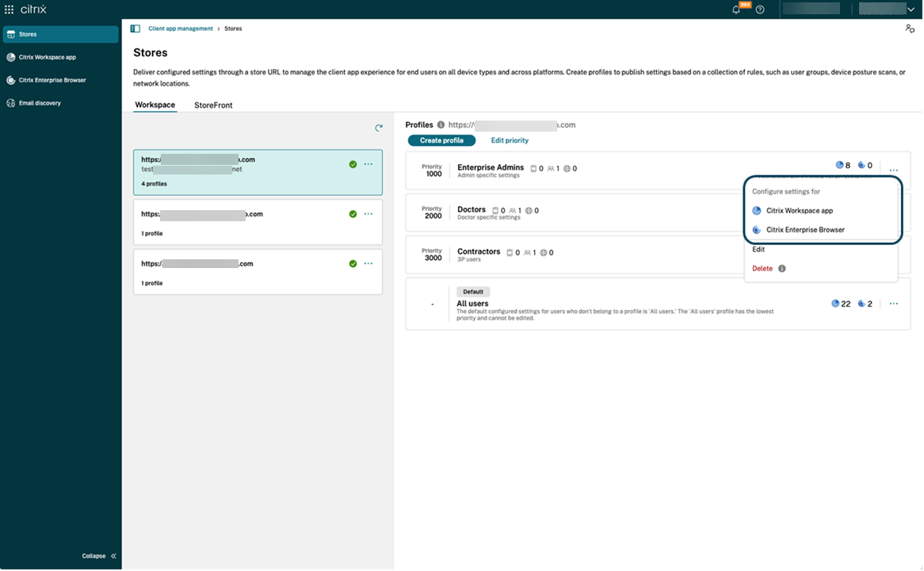Click the Create profile button

[x=441, y=140]
